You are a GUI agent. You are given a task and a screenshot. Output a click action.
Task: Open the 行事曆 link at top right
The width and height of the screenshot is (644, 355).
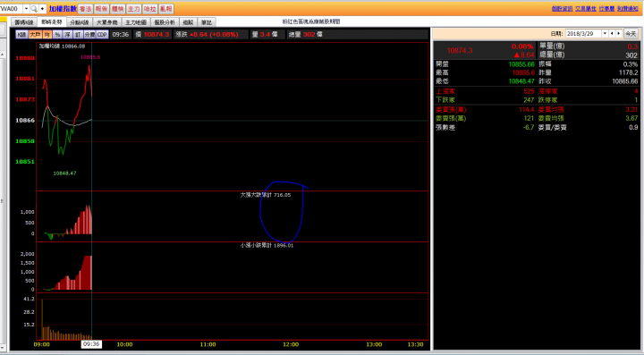tap(606, 9)
